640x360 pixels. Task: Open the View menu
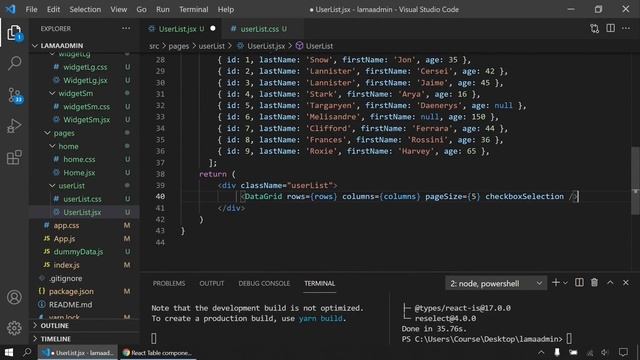[x=118, y=9]
